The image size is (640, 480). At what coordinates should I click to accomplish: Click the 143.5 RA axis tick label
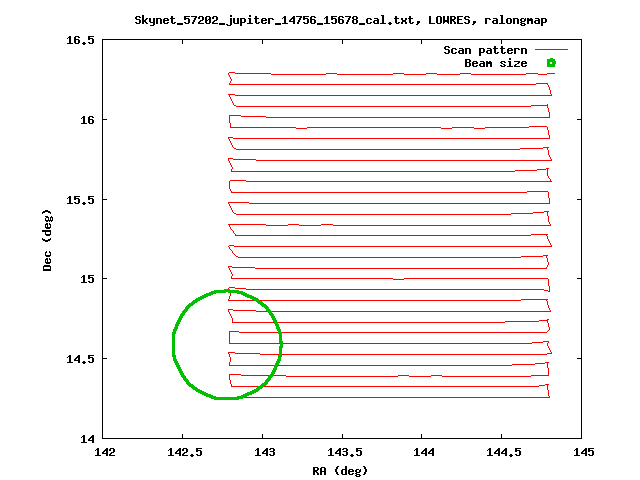(x=344, y=452)
